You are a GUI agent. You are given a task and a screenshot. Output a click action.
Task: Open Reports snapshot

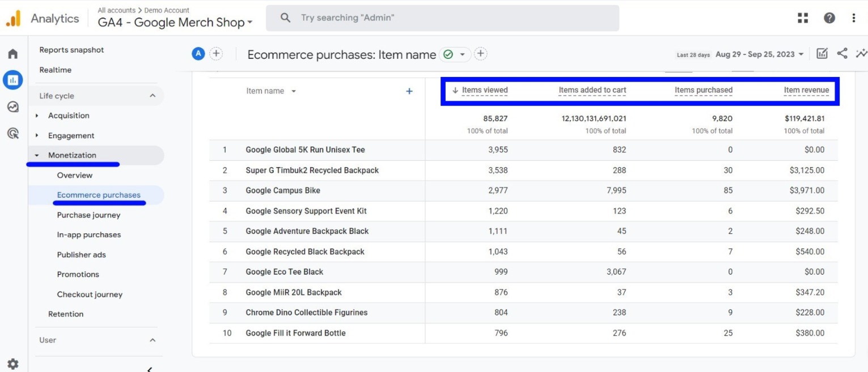point(71,50)
